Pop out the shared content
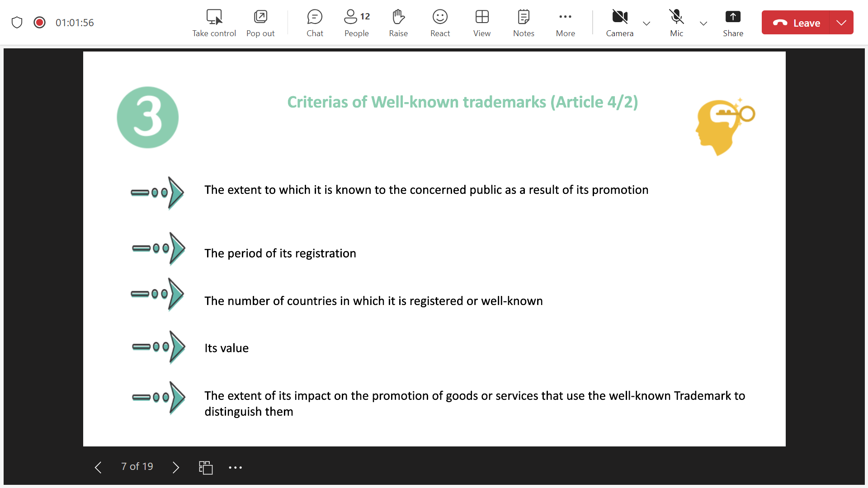This screenshot has width=868, height=488. tap(260, 23)
